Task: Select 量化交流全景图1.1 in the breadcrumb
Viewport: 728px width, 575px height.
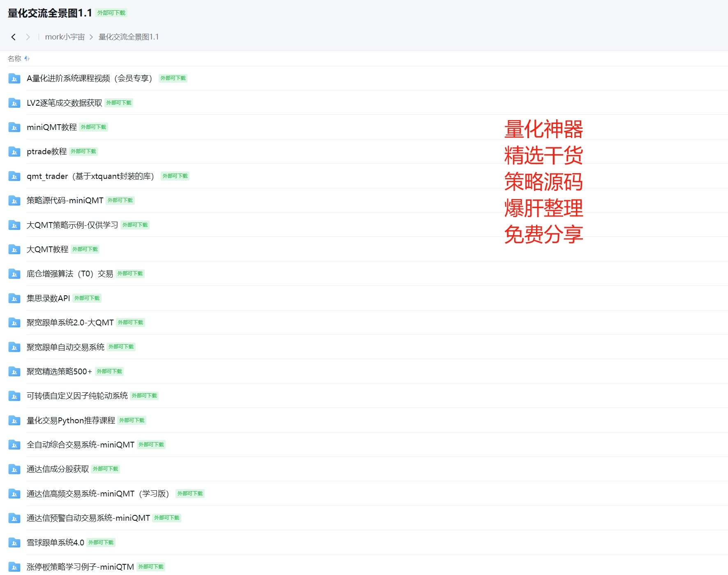Action: coord(128,37)
